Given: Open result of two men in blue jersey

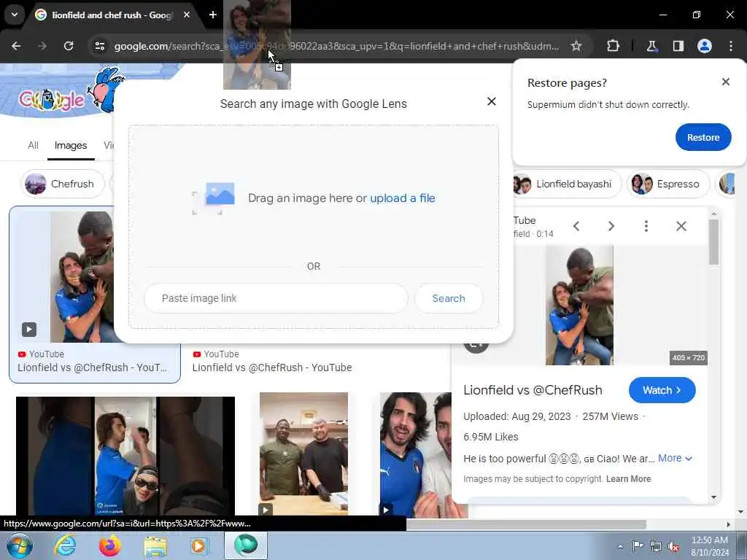Looking at the screenshot, I should pos(415,455).
